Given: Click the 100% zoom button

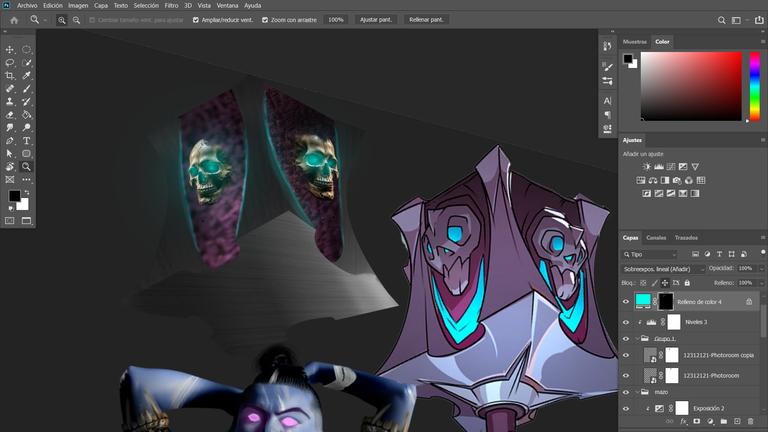Looking at the screenshot, I should (336, 20).
